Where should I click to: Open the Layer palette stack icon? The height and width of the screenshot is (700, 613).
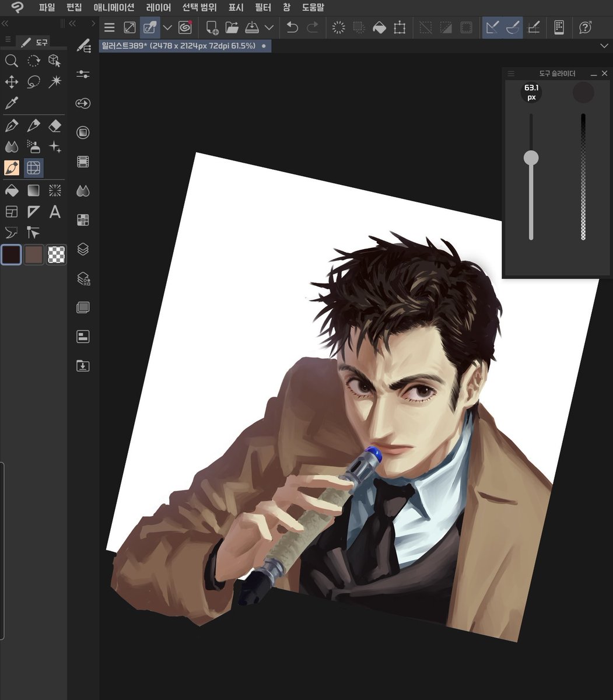pyautogui.click(x=83, y=249)
